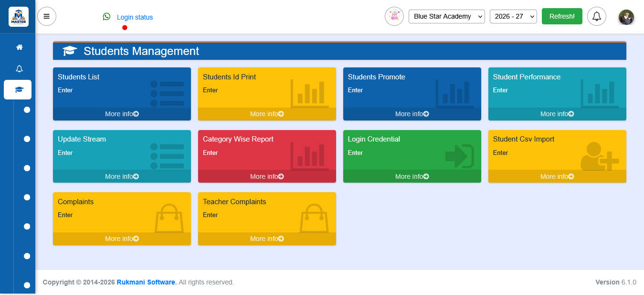Toggle the hamburger menu button
Viewport: 644px width, 295px height.
tap(47, 16)
